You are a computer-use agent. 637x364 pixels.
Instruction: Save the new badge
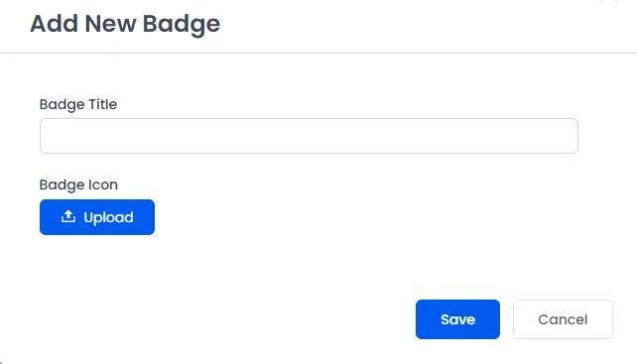tap(457, 319)
